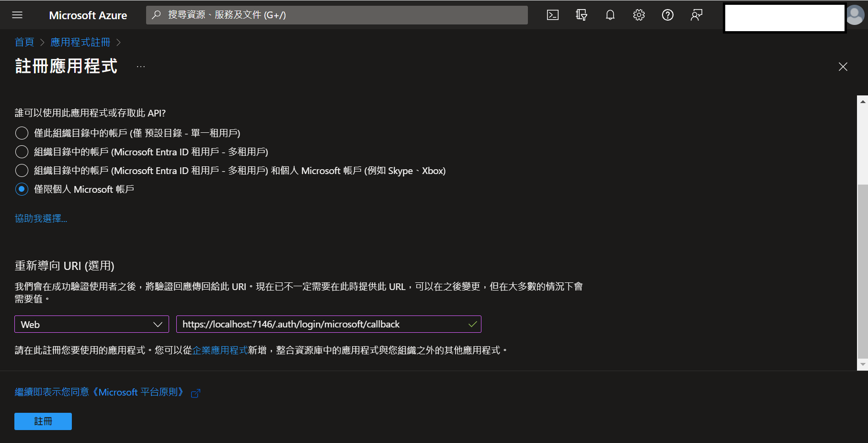Open the feedback icon
The height and width of the screenshot is (443, 868).
(697, 15)
